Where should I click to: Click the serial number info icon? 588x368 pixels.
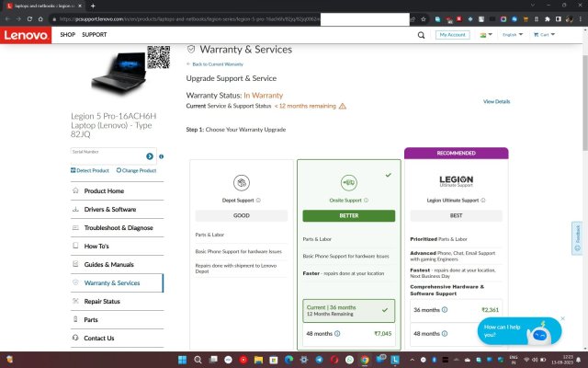coord(162,156)
